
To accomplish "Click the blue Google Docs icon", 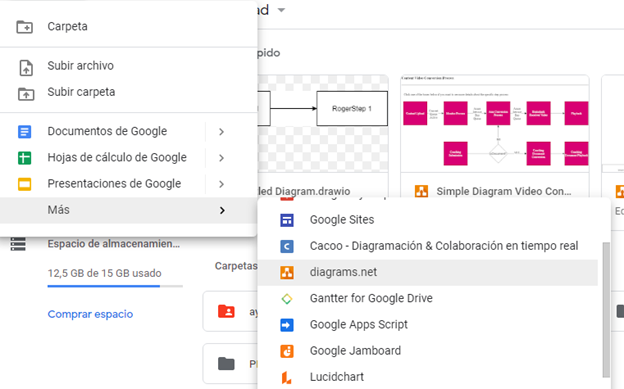I will pos(25,131).
